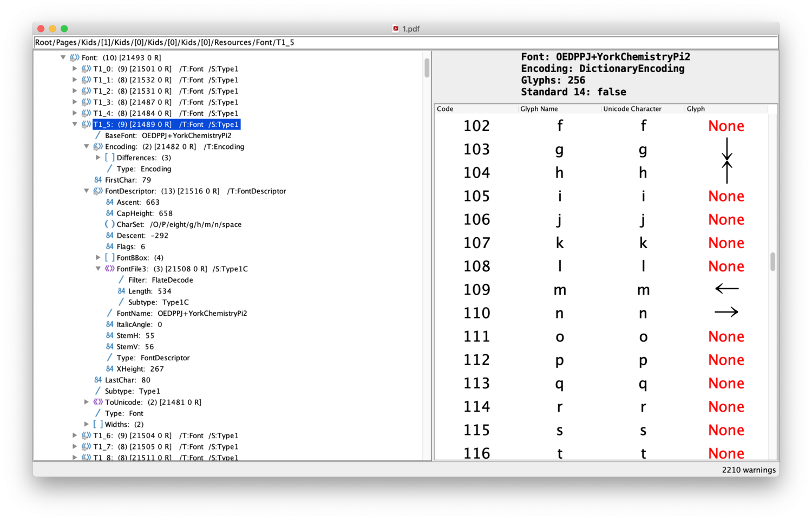Click the left-arrow glyph in row 109
The width and height of the screenshot is (812, 520).
[x=726, y=289]
